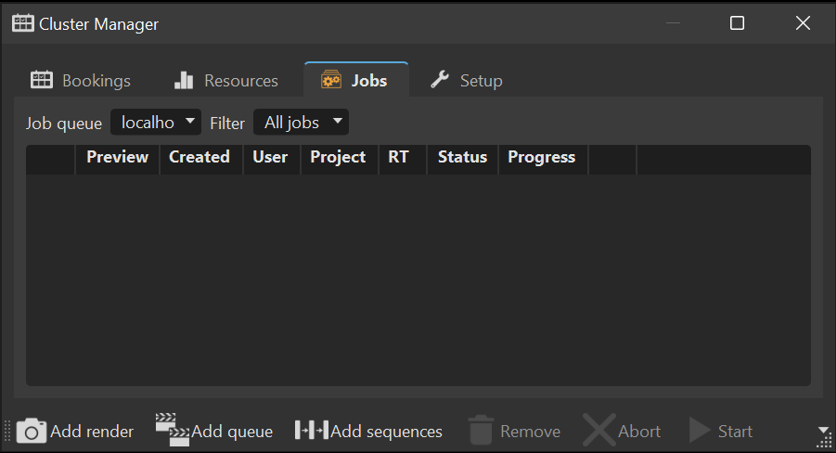Click the Add sequences icon
Screen dimensions: 836x453
pos(311,430)
